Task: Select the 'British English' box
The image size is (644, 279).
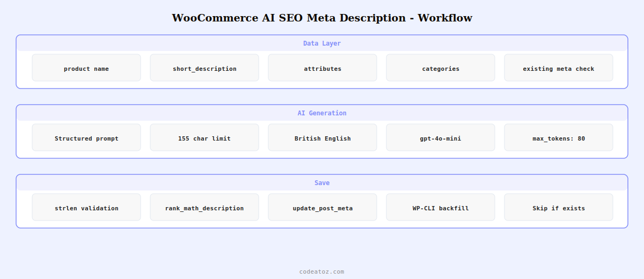Action: 323,137
